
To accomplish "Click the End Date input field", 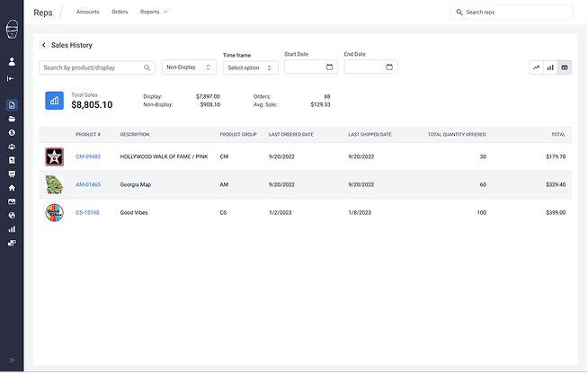I will [371, 67].
